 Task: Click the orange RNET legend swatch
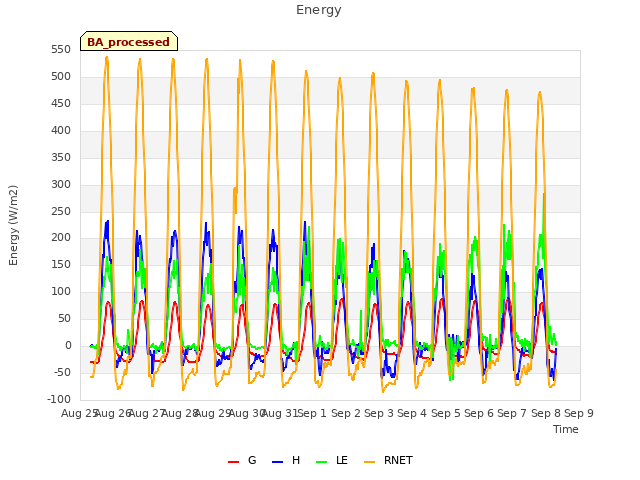[369, 462]
